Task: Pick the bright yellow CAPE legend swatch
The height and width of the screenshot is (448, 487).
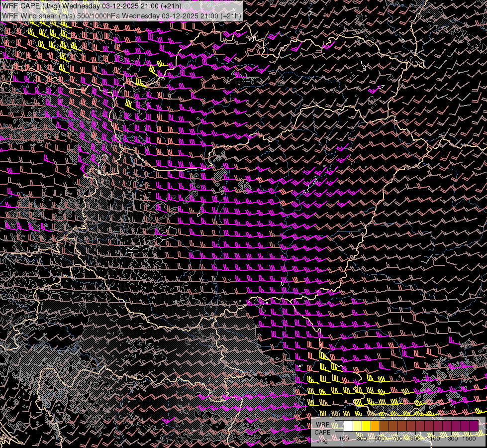Action: tap(366, 426)
